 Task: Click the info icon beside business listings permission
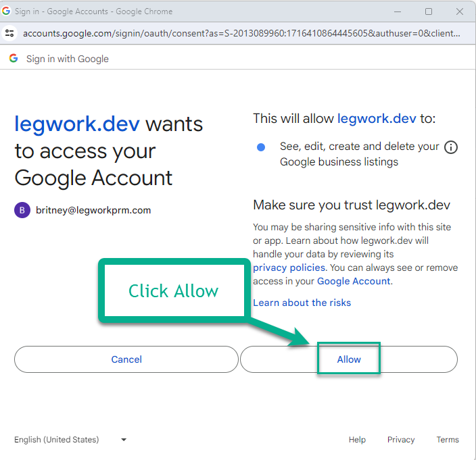pos(451,147)
